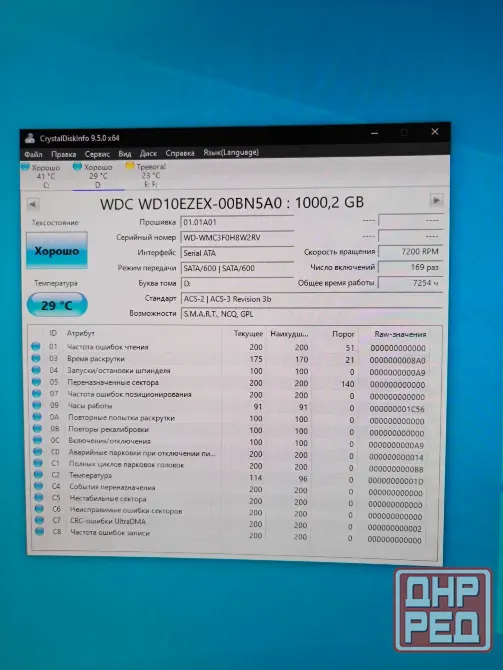Viewport: 503px width, 670px height.
Task: Click status icon of Включения/отключения row
Action: click(x=38, y=440)
